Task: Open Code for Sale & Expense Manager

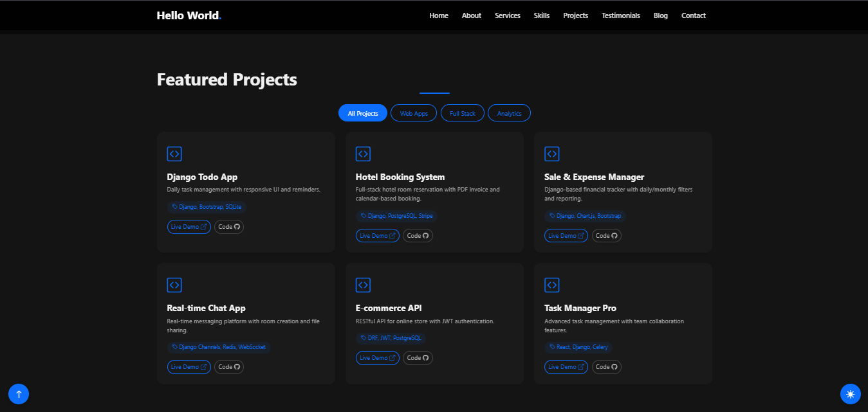Action: coord(606,236)
